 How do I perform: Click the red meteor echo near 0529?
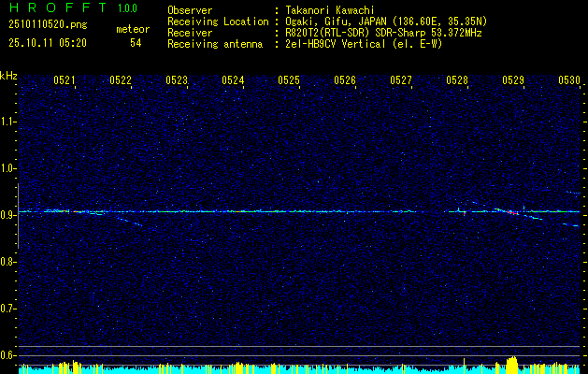point(512,212)
